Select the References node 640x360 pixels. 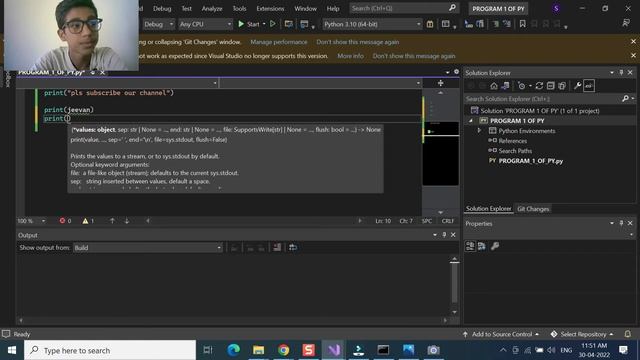click(513, 141)
